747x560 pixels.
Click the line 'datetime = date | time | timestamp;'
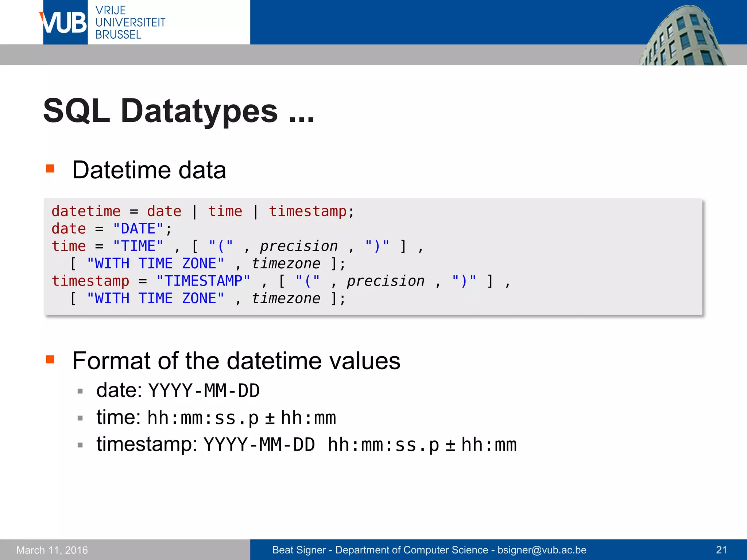[x=203, y=211]
